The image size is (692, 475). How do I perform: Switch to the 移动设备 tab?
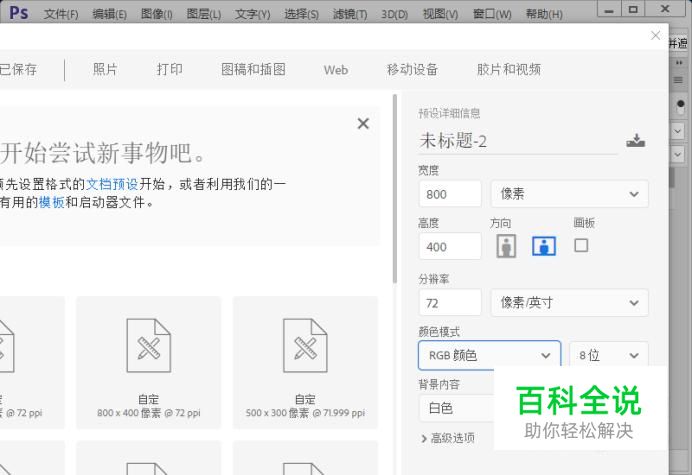click(412, 69)
